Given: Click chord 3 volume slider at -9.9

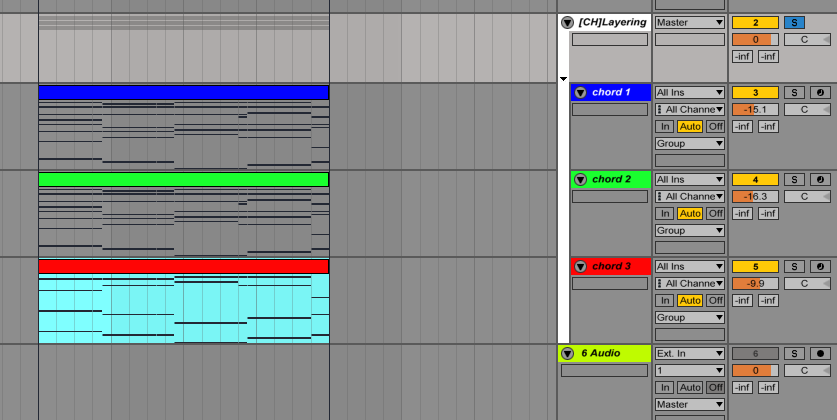Looking at the screenshot, I should 755,283.
